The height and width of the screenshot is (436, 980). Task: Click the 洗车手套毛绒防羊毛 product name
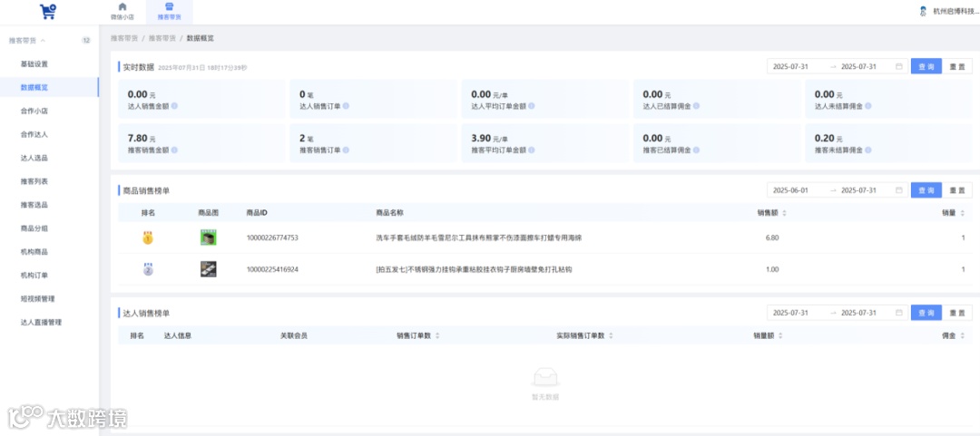[x=479, y=237]
